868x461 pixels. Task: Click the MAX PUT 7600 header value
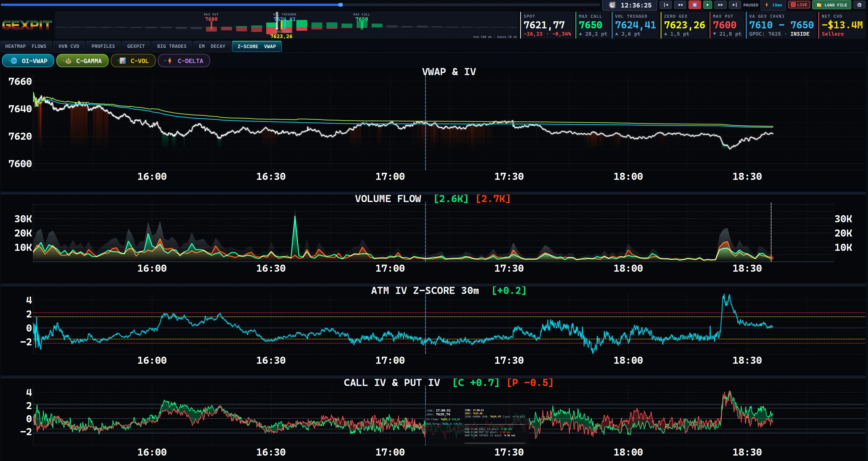click(x=724, y=25)
